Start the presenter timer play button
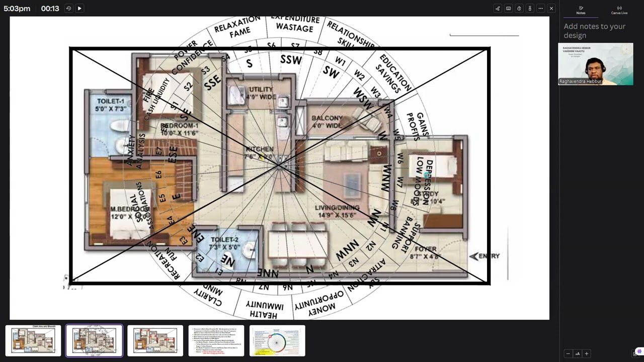 pos(79,9)
